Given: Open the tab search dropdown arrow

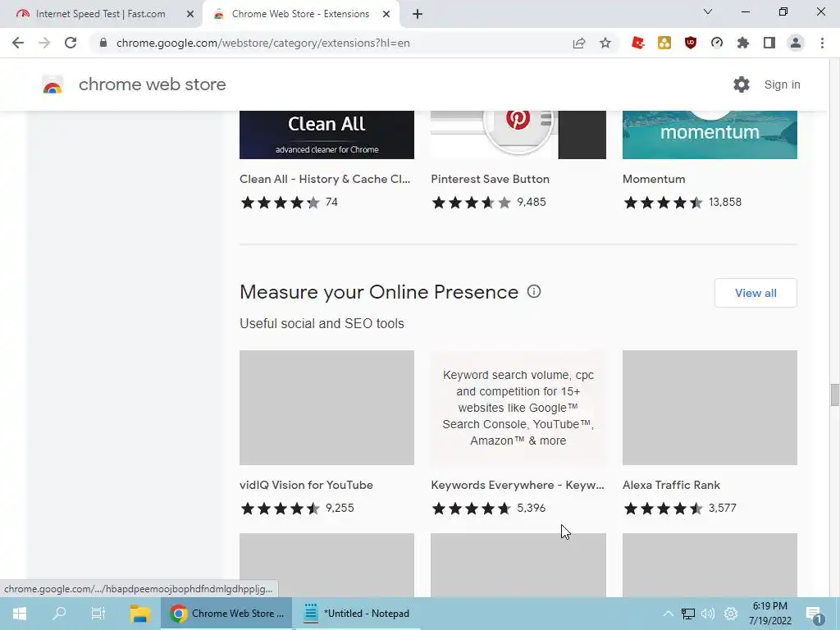Looking at the screenshot, I should click(708, 11).
